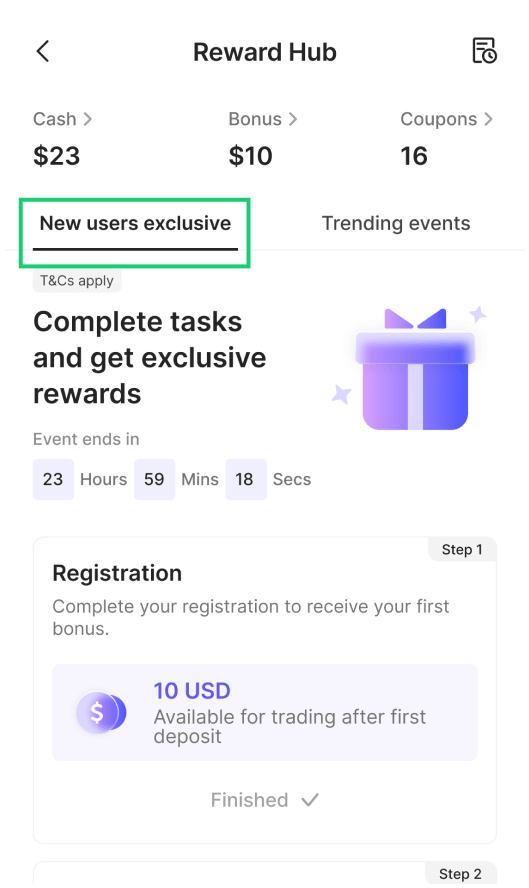
Task: Open the T&Cs apply link
Action: (x=77, y=281)
